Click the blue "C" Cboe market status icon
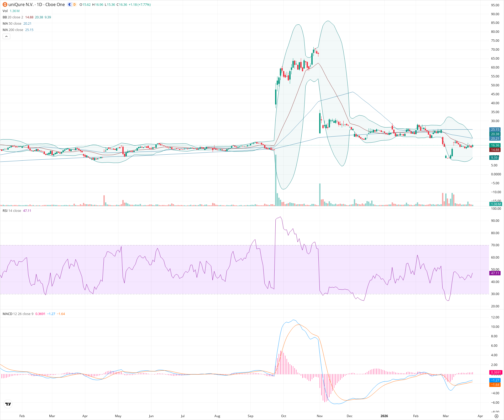 69,4
